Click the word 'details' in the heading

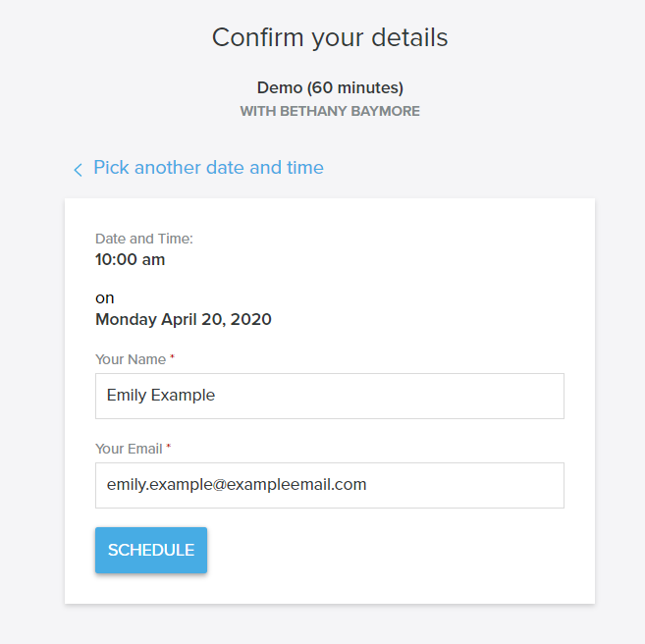pyautogui.click(x=409, y=38)
